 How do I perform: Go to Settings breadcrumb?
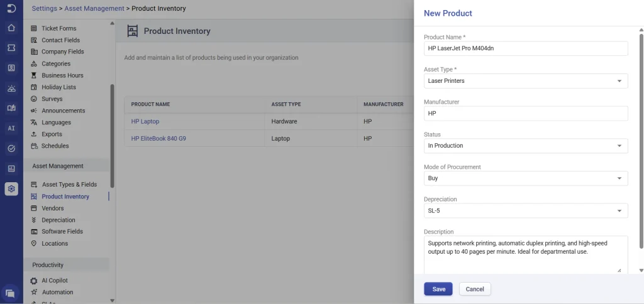point(45,8)
